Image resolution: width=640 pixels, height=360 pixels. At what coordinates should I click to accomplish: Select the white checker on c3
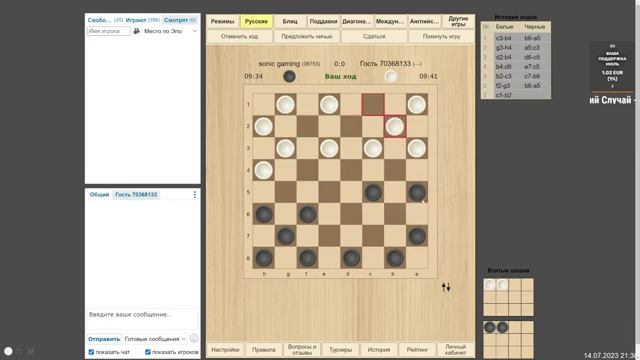pyautogui.click(x=373, y=148)
